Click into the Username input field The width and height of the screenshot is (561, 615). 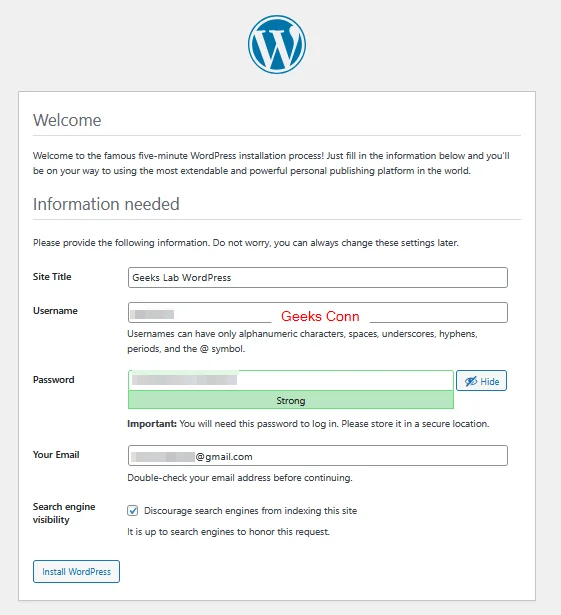point(318,313)
